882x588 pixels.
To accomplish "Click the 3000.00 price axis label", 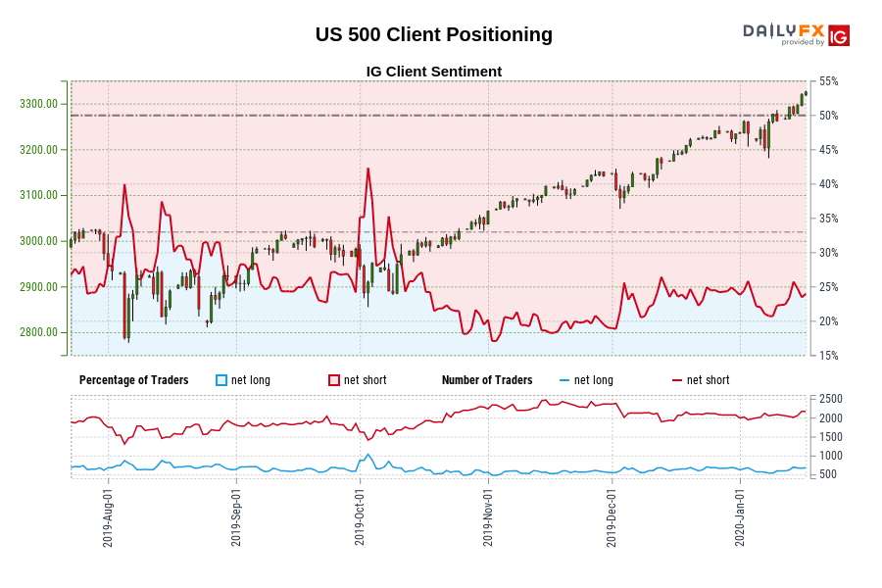I will click(39, 241).
